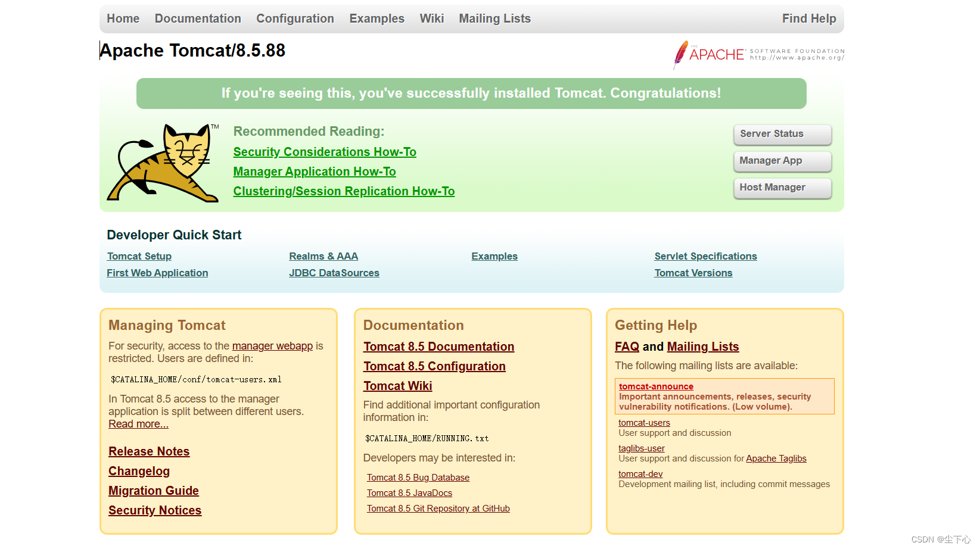Select $CATALINA_HOME/conf/tomcat-users.xml path text

(196, 379)
